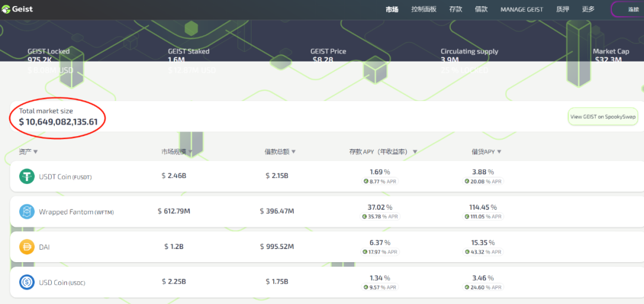
Task: Click the USD Coin token icon
Action: 27,282
